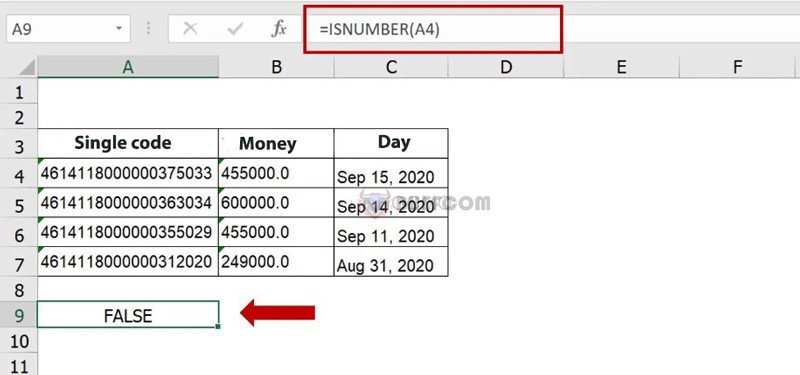Screen dimensions: 800x375
Task: Select cell with 4614118000000355029
Action: coord(128,232)
